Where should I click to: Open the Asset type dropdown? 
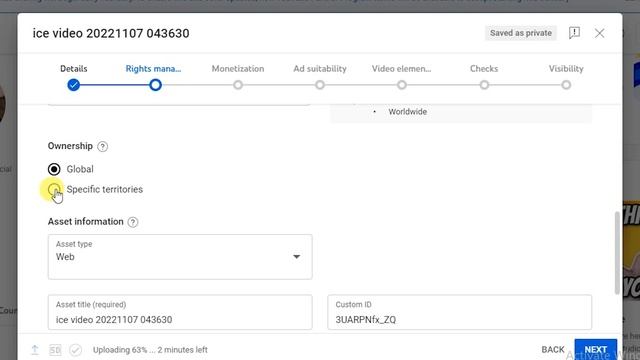pos(180,257)
